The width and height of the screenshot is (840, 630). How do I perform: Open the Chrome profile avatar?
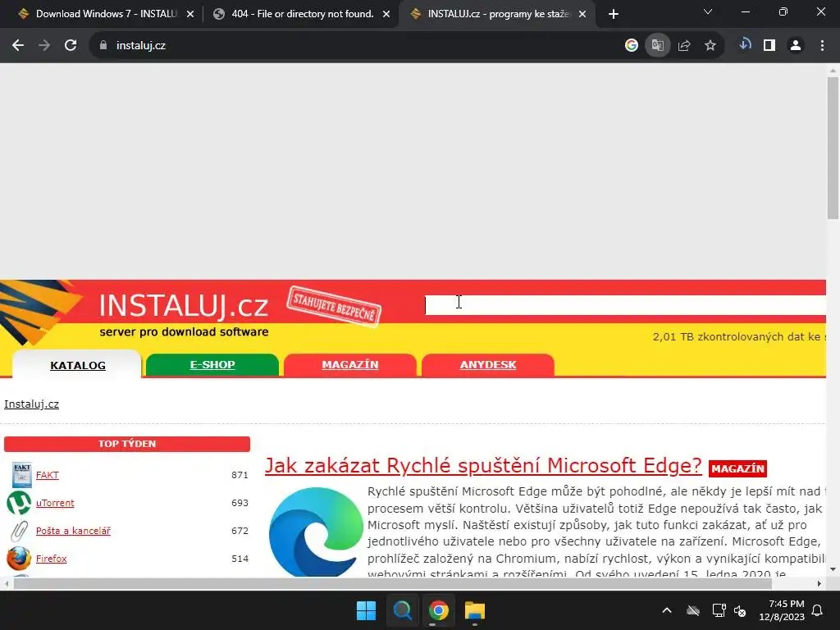[x=796, y=46]
